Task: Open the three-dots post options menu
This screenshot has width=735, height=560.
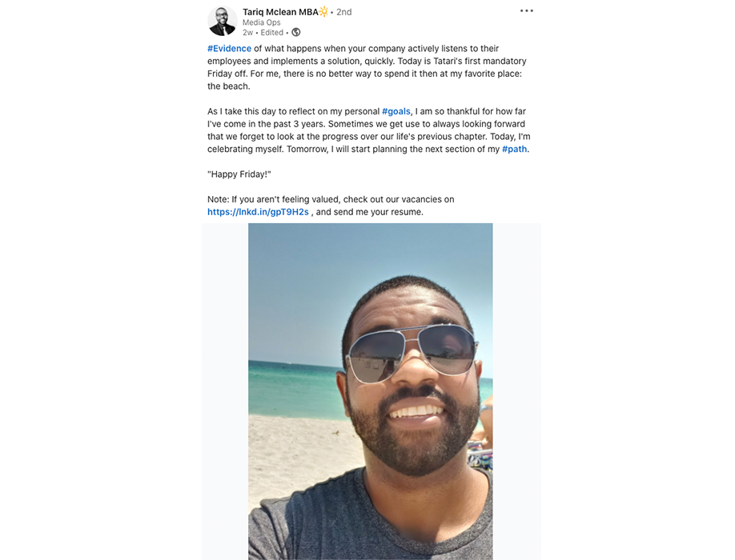Action: 526,10
